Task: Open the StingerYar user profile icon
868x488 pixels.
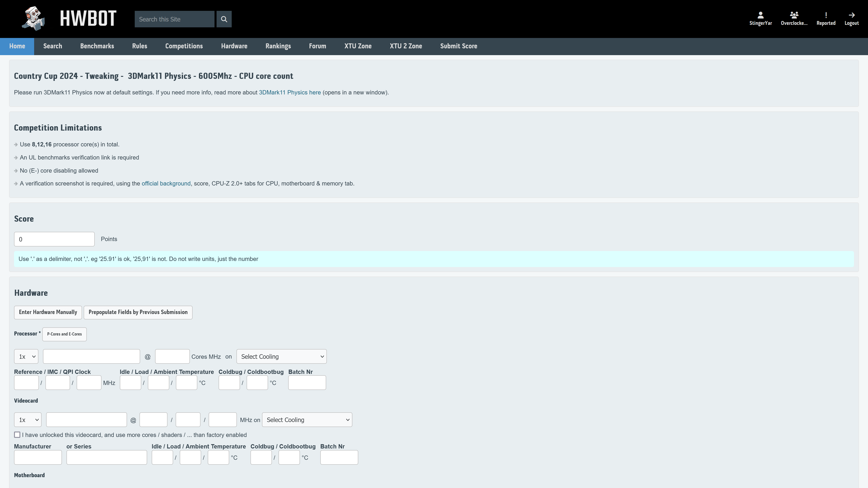Action: 760,15
